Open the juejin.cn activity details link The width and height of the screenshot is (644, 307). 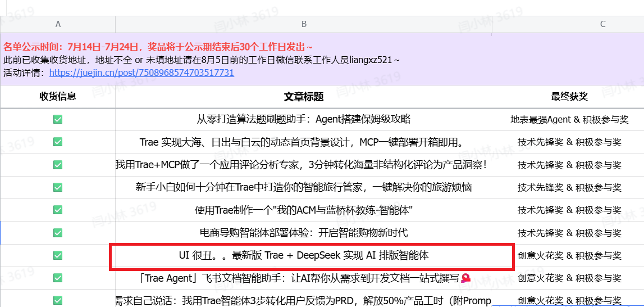click(x=141, y=73)
